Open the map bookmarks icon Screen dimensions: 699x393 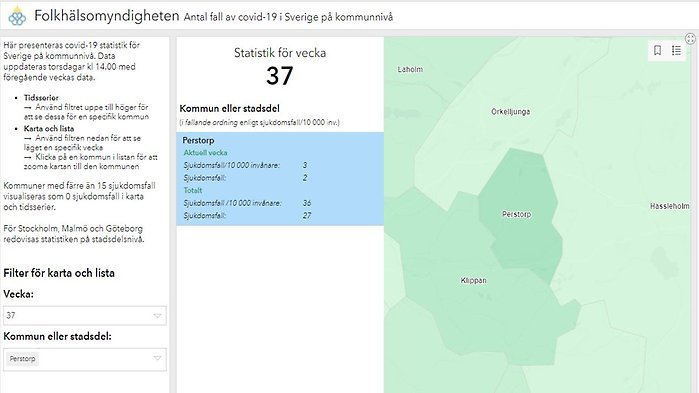(657, 50)
